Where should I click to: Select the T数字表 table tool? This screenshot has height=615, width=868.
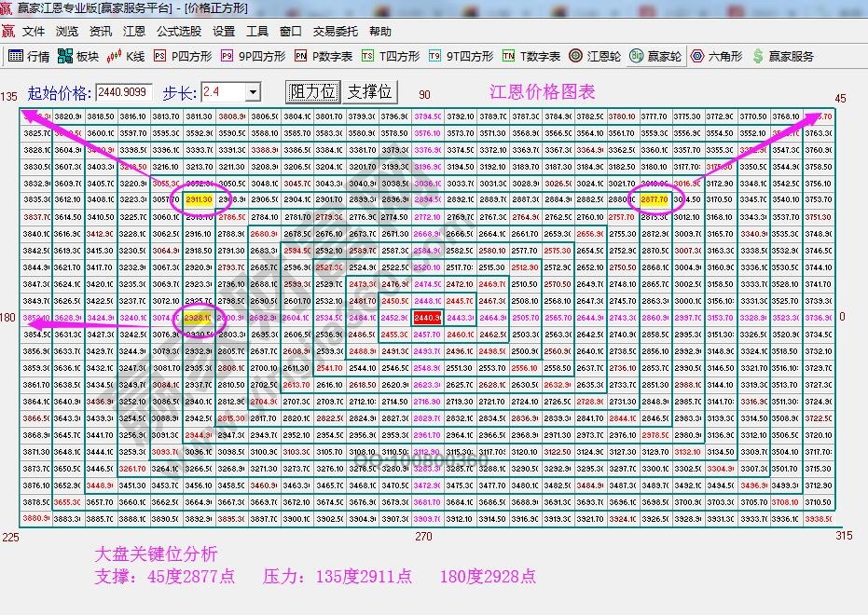pyautogui.click(x=524, y=55)
